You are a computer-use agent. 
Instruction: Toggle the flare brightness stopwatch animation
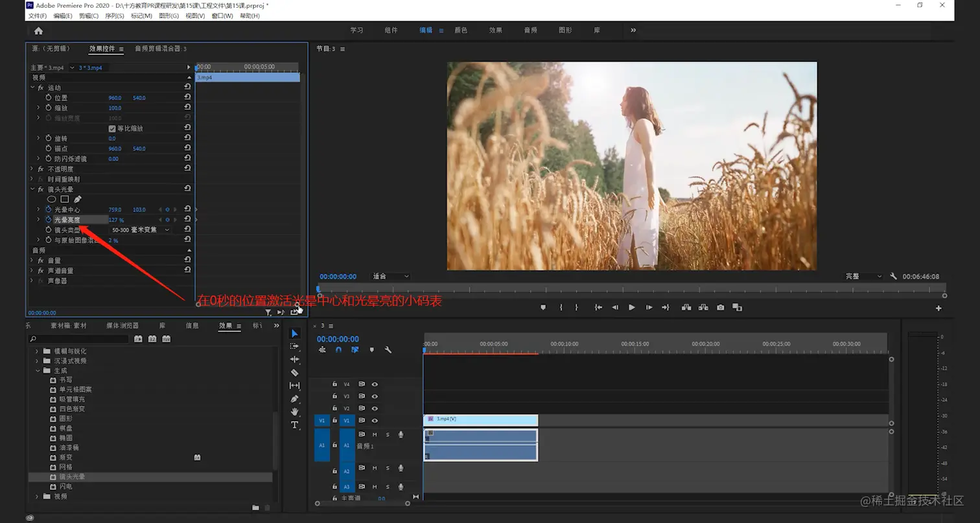[x=48, y=220]
